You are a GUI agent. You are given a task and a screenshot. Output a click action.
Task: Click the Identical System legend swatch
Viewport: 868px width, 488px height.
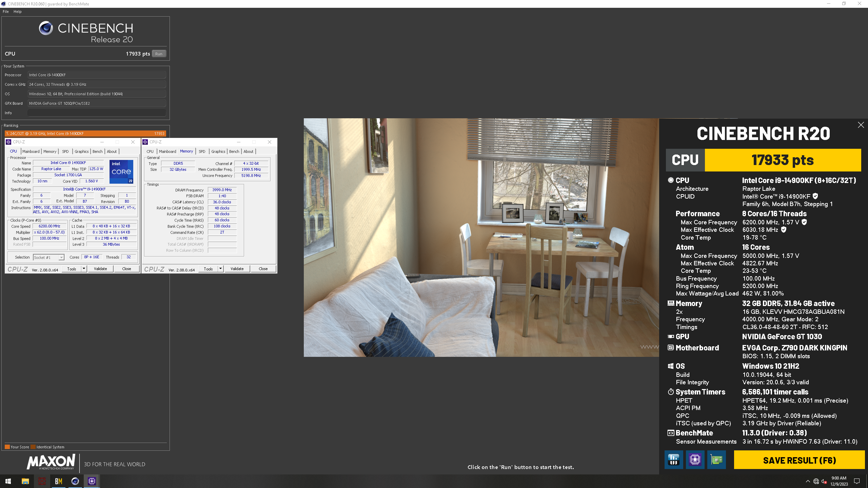[x=33, y=447]
